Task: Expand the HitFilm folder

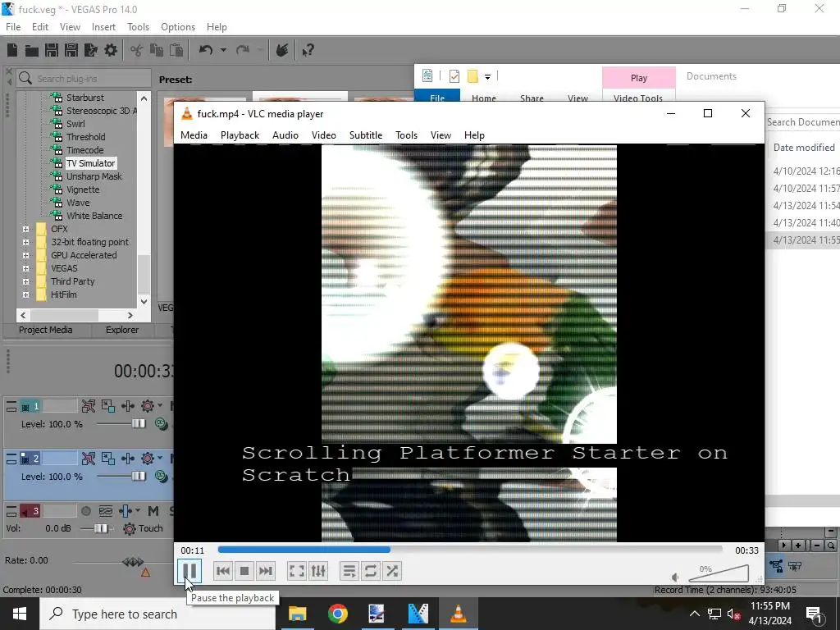Action: [x=25, y=294]
